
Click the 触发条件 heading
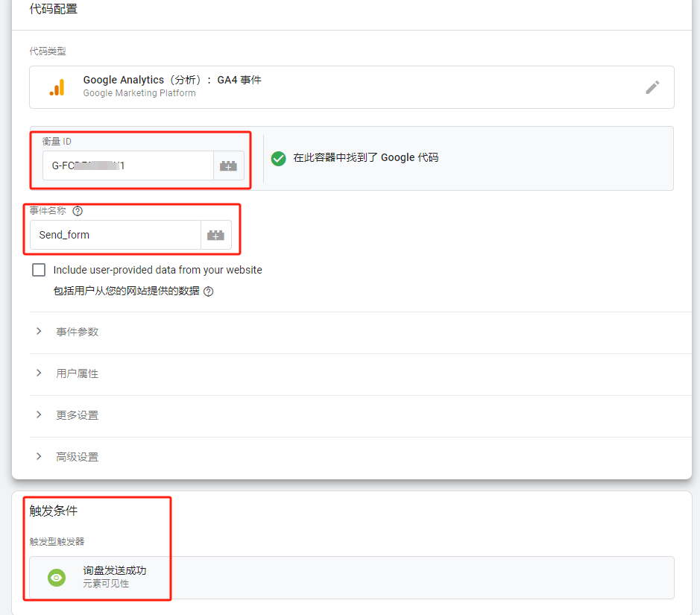tap(54, 511)
